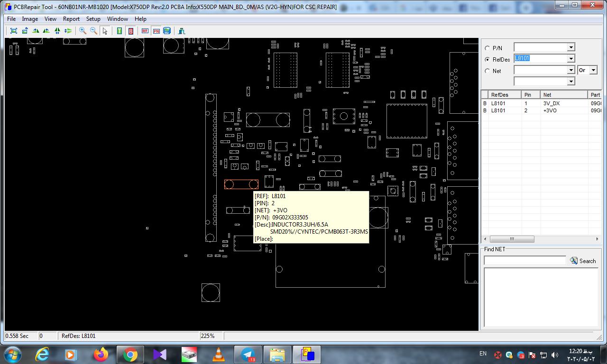Viewport: 607px width, 364px height.
Task: Click the RefDes: L8101 status bar entry
Action: (78, 336)
